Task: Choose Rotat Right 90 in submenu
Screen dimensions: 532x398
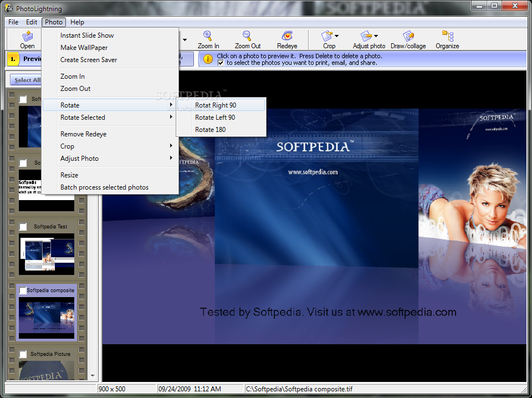Action: 221,105
